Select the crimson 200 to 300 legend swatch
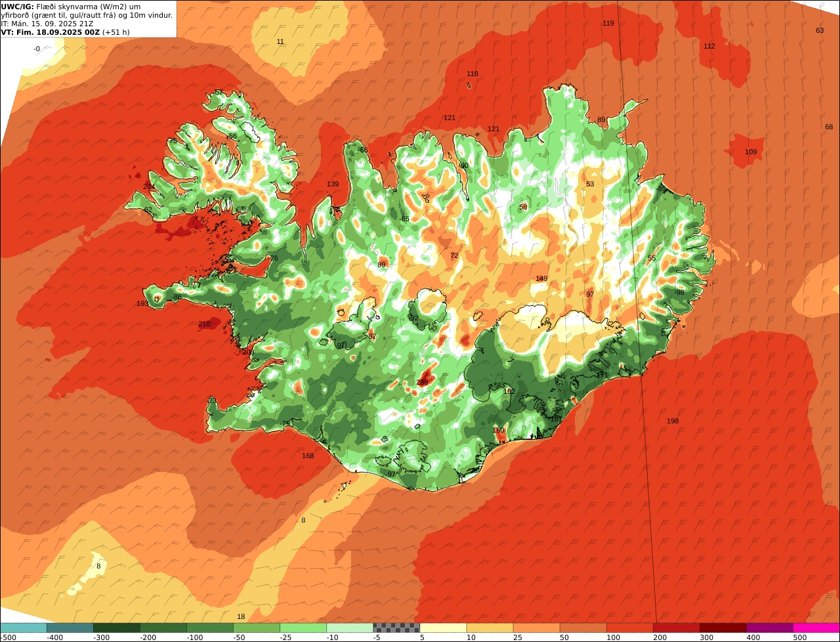 coord(677,628)
